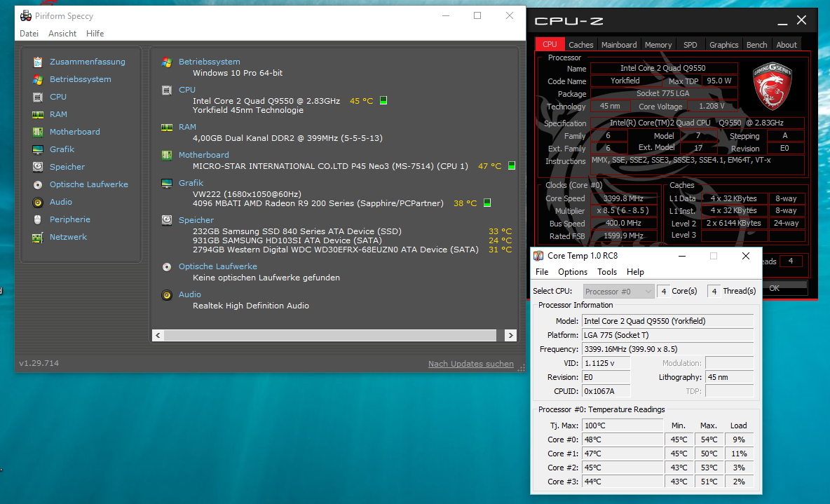The image size is (830, 504).
Task: Click the Grafik monitor icon in the sidebar
Action: pos(38,149)
